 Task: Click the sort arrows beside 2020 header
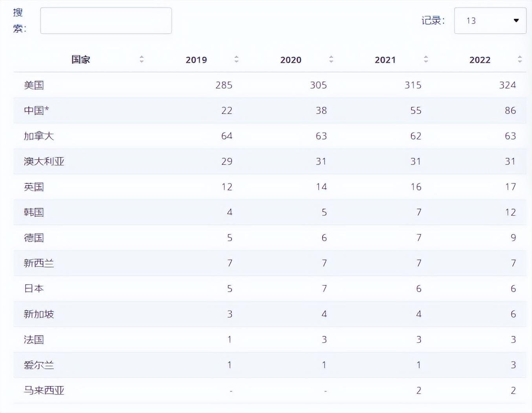[x=331, y=59]
